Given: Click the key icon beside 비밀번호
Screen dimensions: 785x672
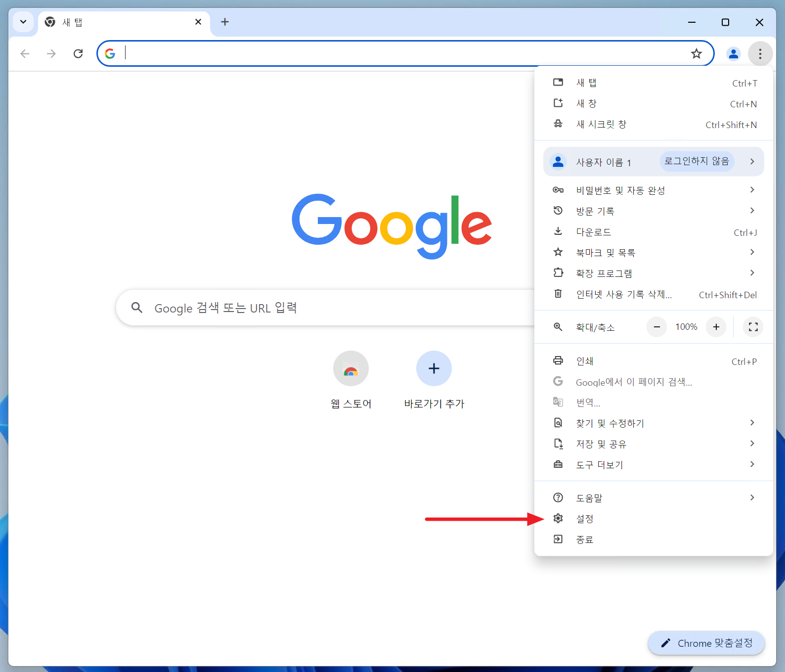Looking at the screenshot, I should click(558, 190).
